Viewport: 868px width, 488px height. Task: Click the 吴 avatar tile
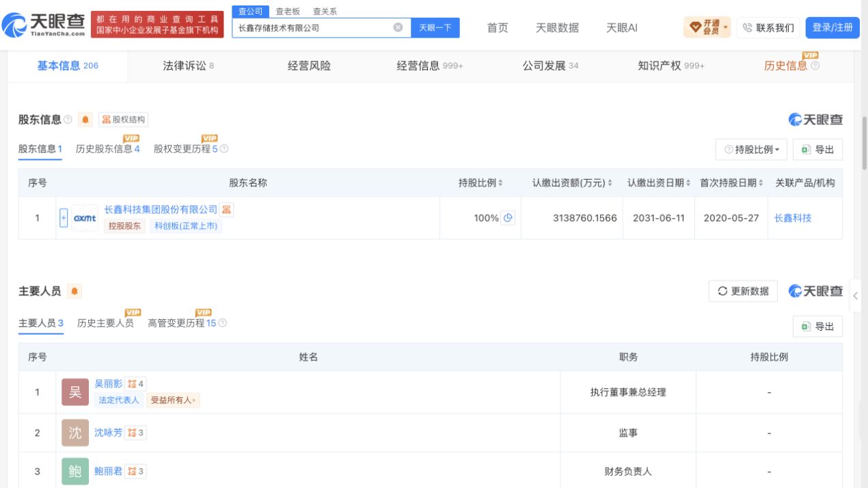click(75, 392)
